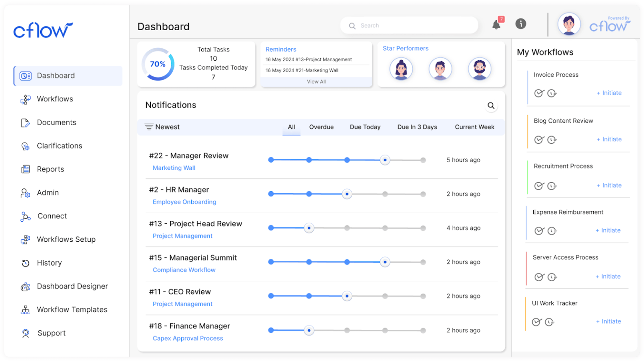Image resolution: width=644 pixels, height=362 pixels.
Task: Open the Notifications search magnifier
Action: point(491,106)
